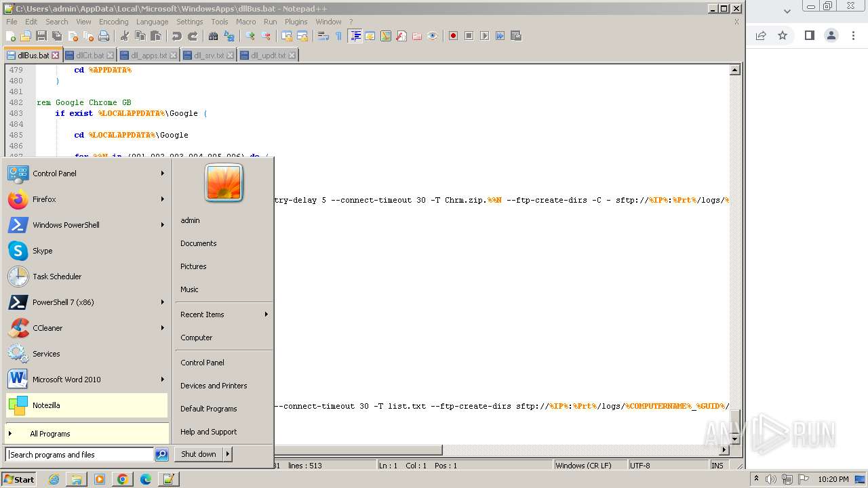The image size is (868, 488).
Task: Expand Firefox jump list arrow
Action: tap(163, 199)
